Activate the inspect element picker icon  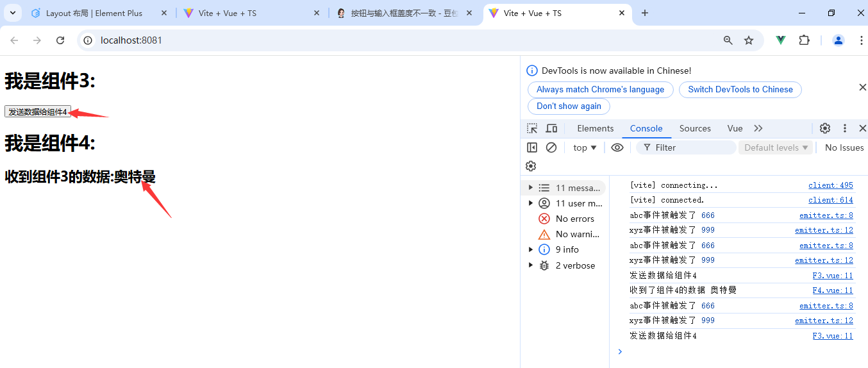tap(532, 128)
